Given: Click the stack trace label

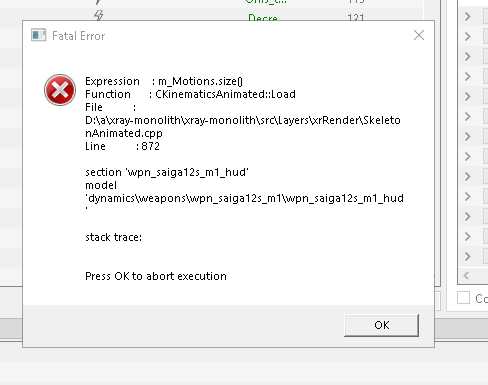Looking at the screenshot, I should click(114, 237).
